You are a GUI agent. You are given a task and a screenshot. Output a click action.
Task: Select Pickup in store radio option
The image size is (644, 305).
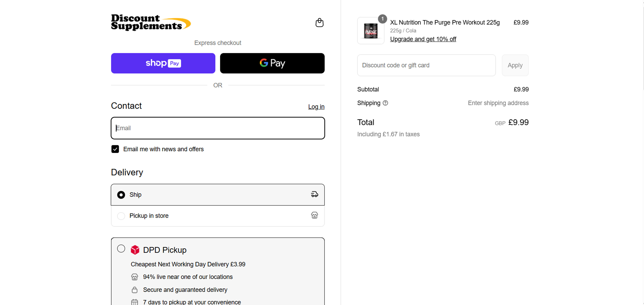tap(121, 216)
